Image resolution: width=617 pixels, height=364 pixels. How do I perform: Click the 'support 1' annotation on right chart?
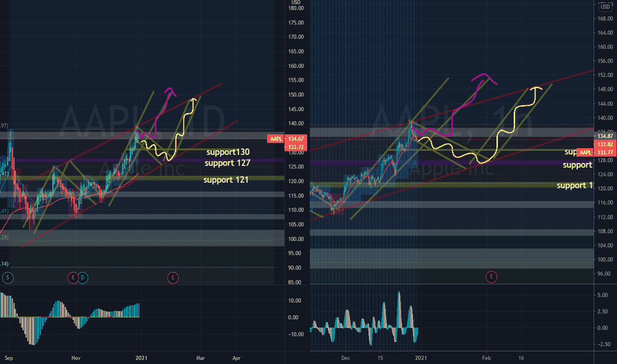click(x=575, y=185)
